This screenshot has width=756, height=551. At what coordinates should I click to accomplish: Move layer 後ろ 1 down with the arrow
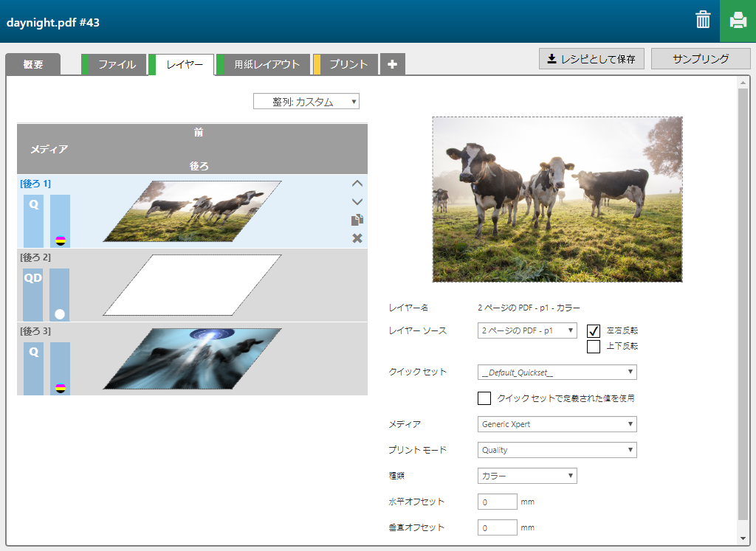(357, 202)
